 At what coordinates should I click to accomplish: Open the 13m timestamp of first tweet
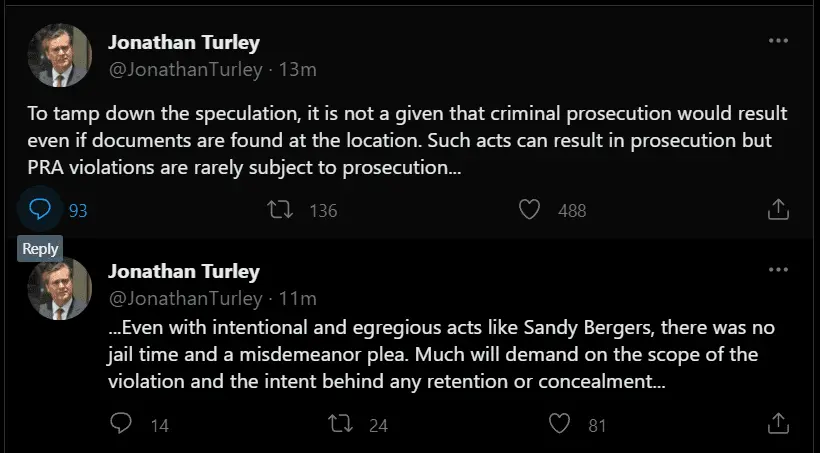pyautogui.click(x=297, y=70)
